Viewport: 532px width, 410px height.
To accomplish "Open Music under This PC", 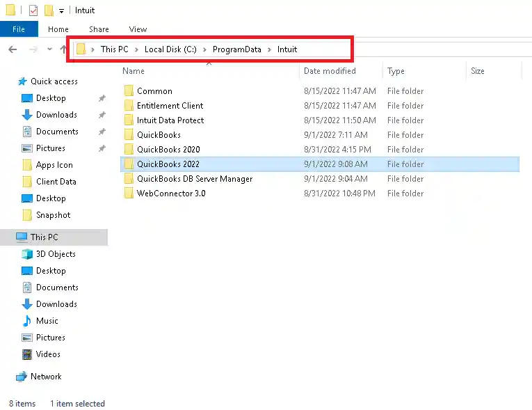I will tap(47, 321).
